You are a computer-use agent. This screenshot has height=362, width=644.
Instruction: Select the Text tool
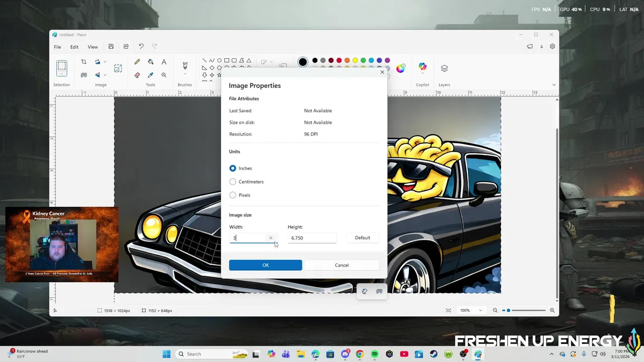coord(164,62)
